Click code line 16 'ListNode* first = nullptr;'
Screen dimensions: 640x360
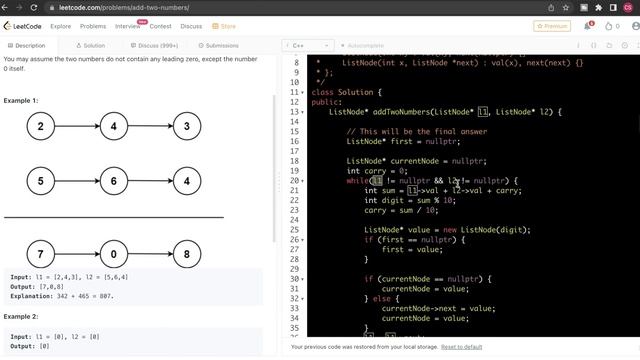point(403,142)
